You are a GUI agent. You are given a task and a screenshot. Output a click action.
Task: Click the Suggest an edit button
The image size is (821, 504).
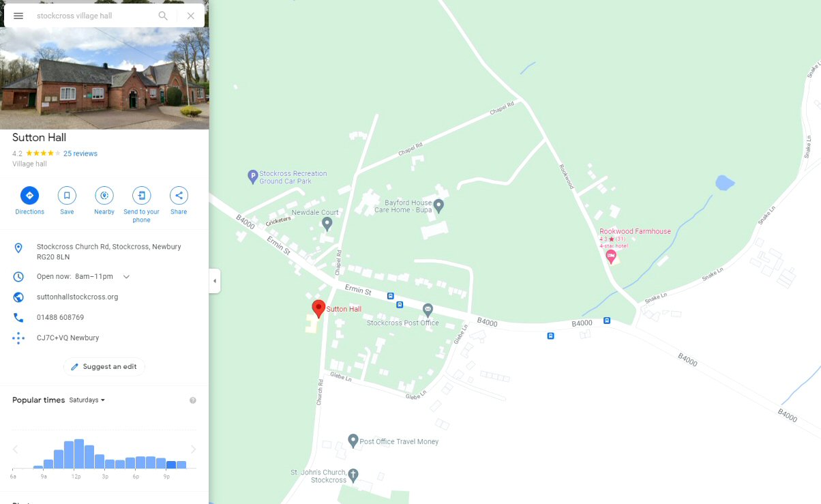point(104,367)
